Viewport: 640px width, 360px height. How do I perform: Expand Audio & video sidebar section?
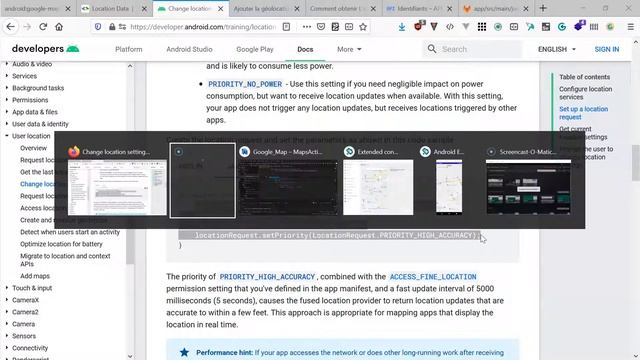(32, 64)
